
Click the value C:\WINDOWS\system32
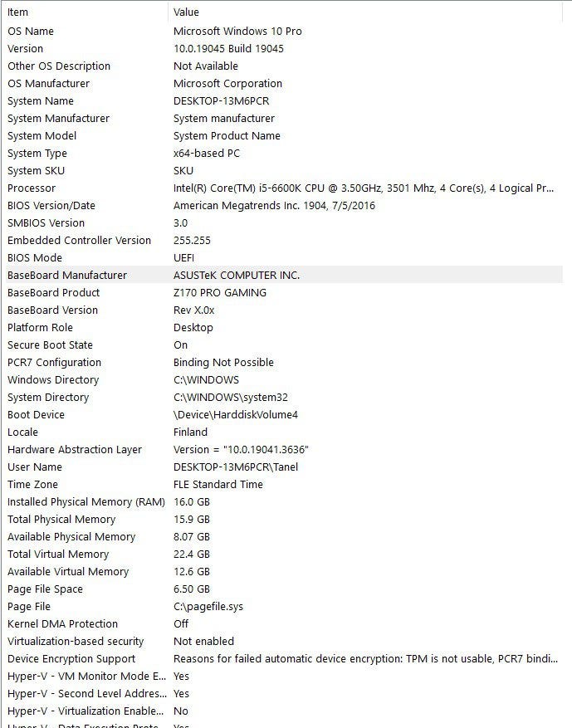coord(230,397)
